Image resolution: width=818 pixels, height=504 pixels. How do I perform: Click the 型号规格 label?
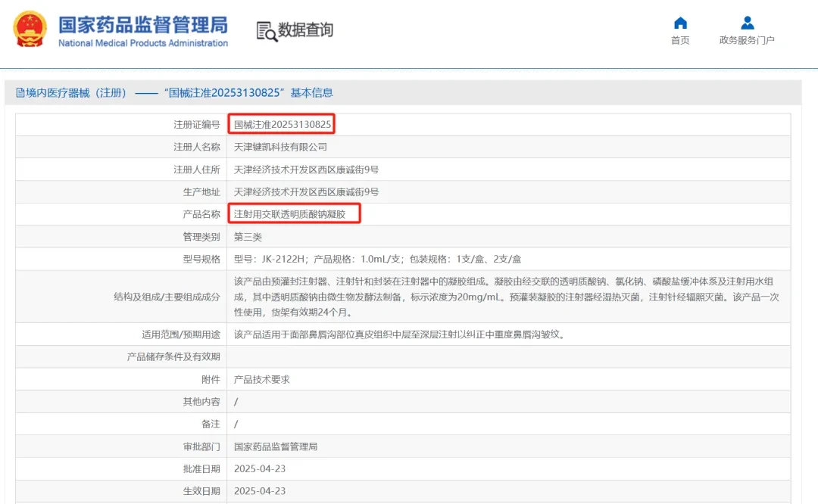pos(201,259)
